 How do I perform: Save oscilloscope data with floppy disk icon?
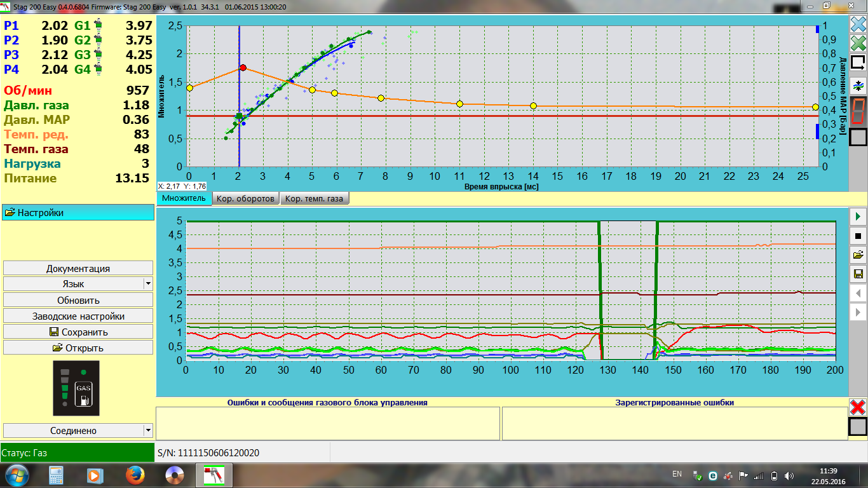point(858,274)
